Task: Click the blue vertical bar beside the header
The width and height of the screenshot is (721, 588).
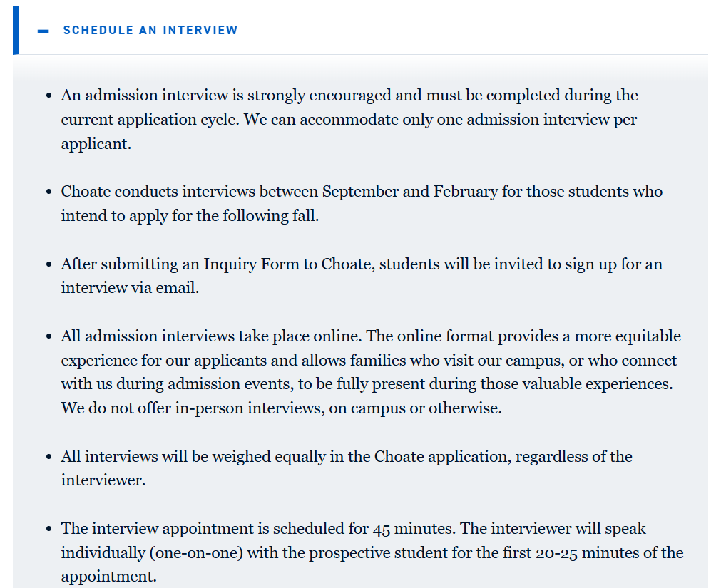Action: (x=16, y=31)
